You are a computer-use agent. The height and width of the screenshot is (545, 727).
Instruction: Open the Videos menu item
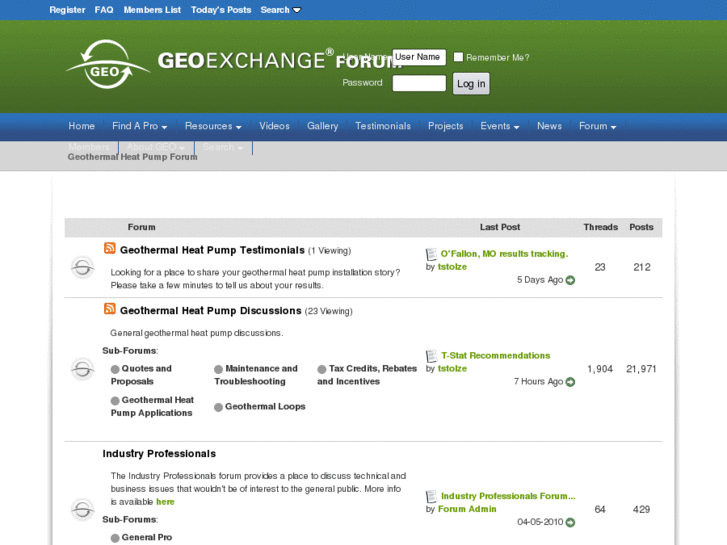pyautogui.click(x=274, y=126)
